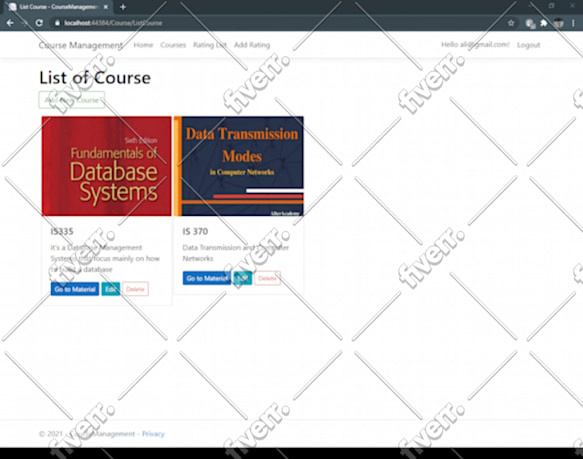This screenshot has width=583, height=459.
Task: Go to Home in the navbar
Action: [143, 45]
